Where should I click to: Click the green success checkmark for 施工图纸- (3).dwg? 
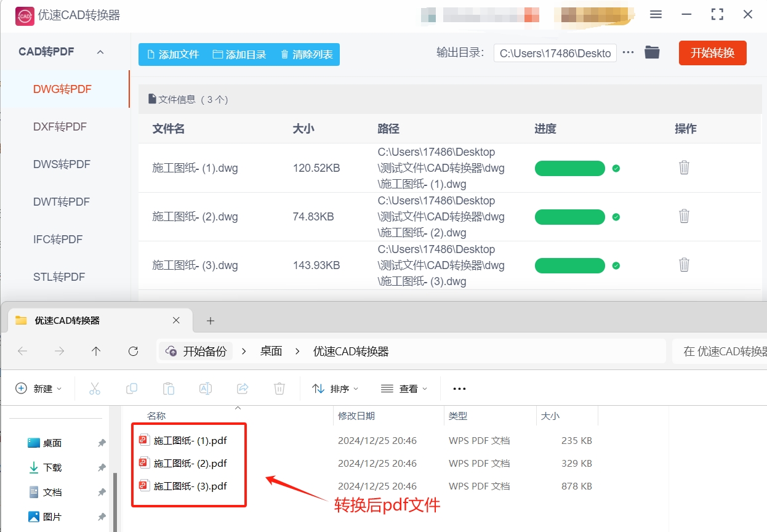616,264
